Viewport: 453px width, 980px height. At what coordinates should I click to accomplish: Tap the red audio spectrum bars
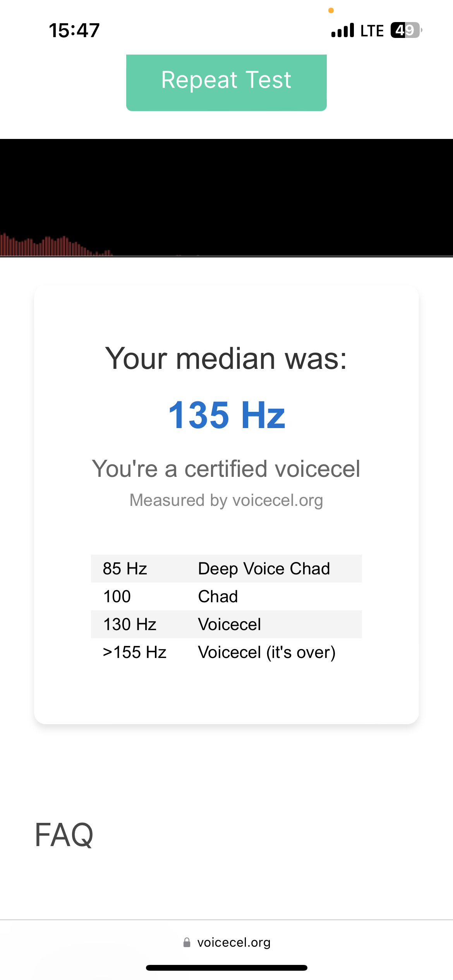[56, 245]
